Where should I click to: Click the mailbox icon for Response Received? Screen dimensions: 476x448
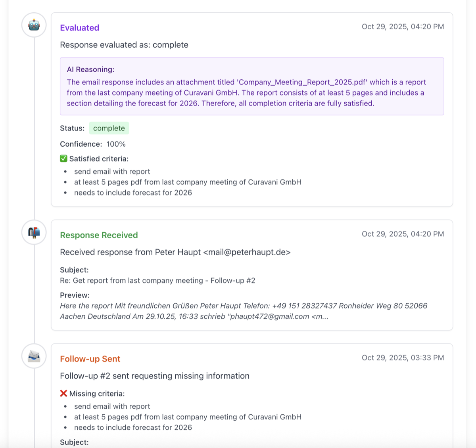tap(34, 232)
